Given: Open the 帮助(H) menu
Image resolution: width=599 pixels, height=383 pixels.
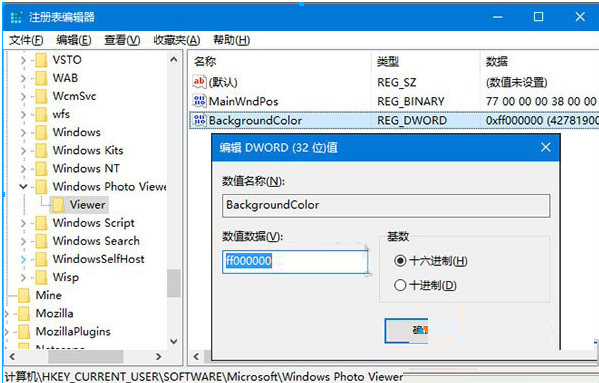Looking at the screenshot, I should click(232, 40).
